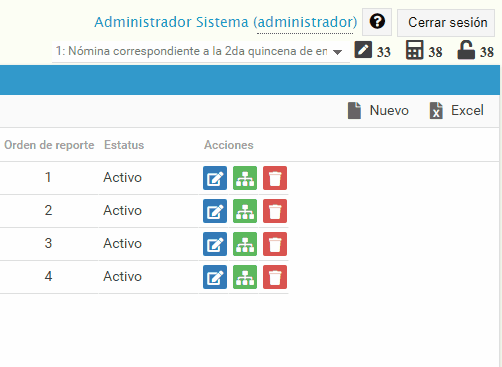
Task: Delete the row with report order 2
Action: click(x=275, y=211)
